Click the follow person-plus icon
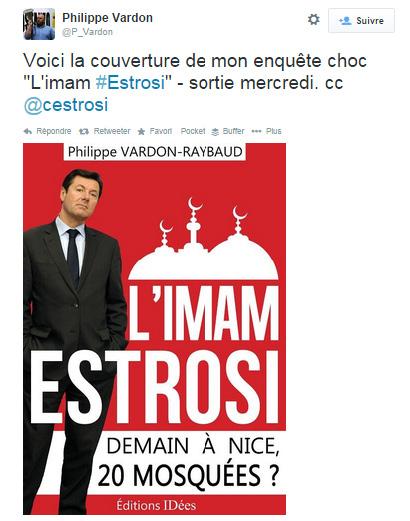The width and height of the screenshot is (410, 521). point(345,21)
